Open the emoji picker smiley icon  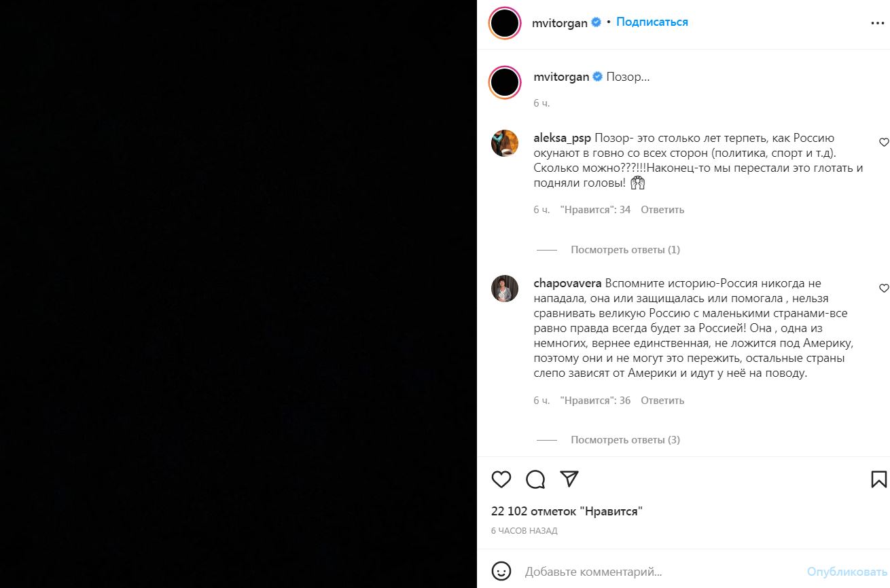point(501,571)
